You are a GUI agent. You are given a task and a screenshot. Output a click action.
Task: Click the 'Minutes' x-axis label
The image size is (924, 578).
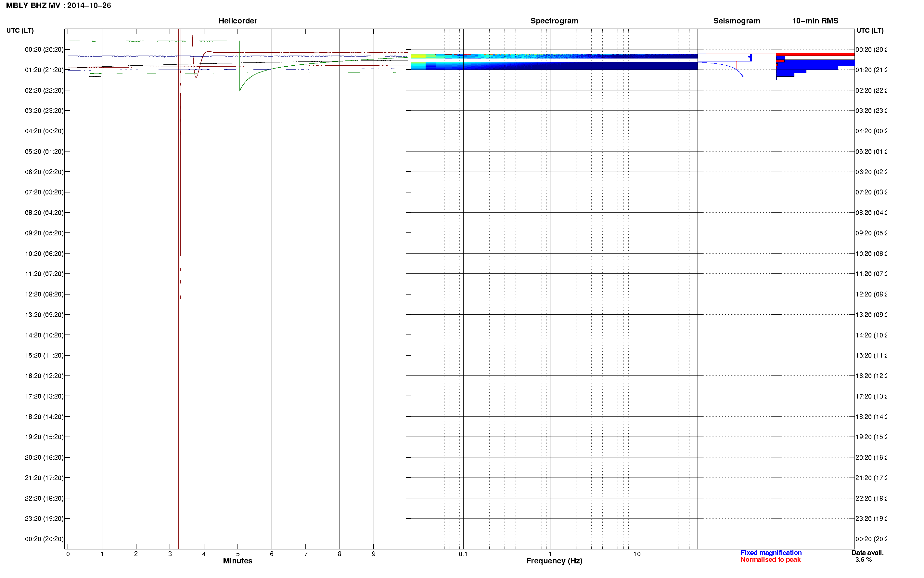237,561
